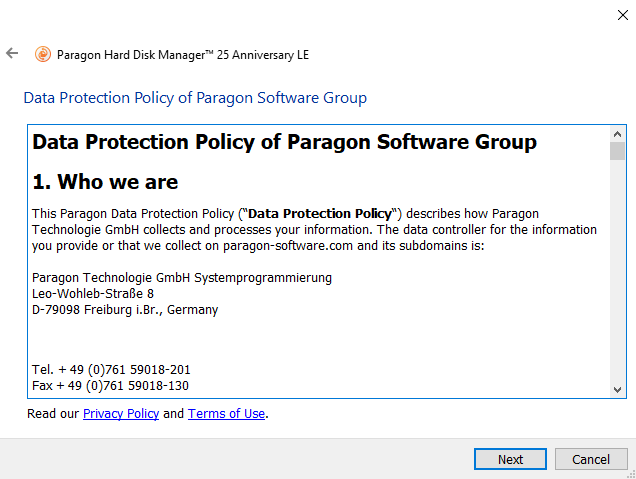This screenshot has height=479, width=636.
Task: Click the Tel. phone number line
Action: click(111, 369)
